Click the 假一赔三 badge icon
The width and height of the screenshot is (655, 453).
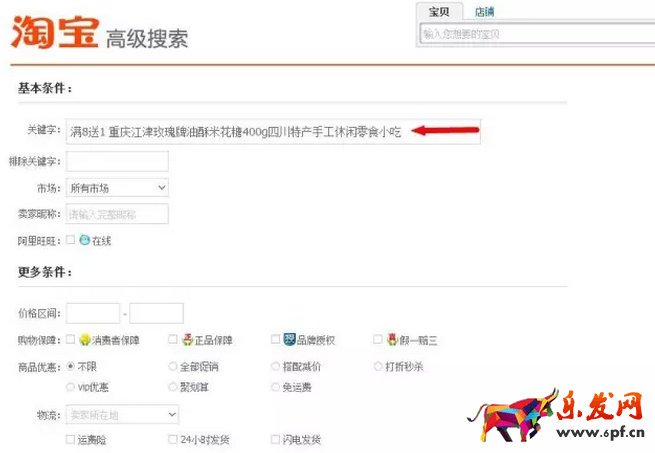tap(392, 339)
